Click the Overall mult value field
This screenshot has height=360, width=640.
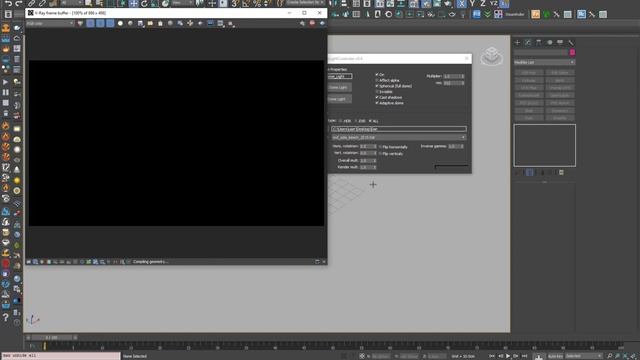pyautogui.click(x=368, y=160)
